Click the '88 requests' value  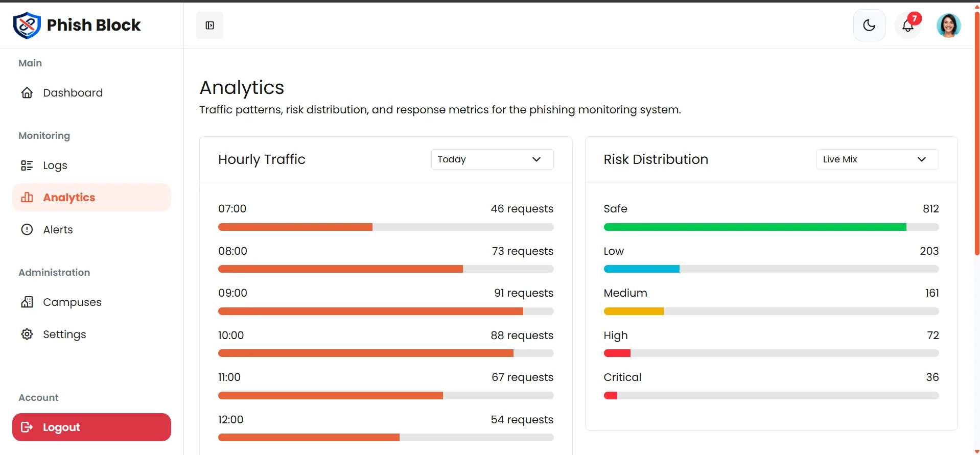(x=522, y=336)
